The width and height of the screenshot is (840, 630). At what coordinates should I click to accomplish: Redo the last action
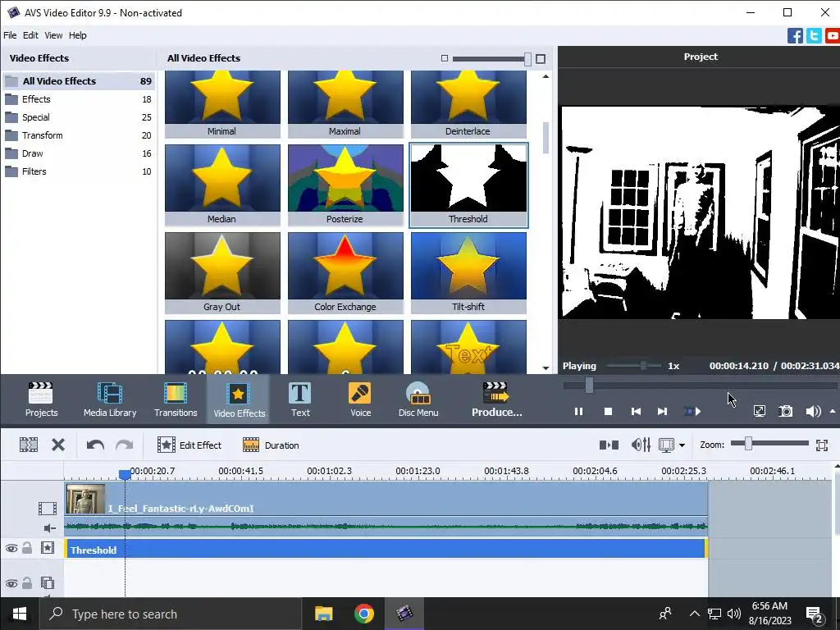click(125, 445)
